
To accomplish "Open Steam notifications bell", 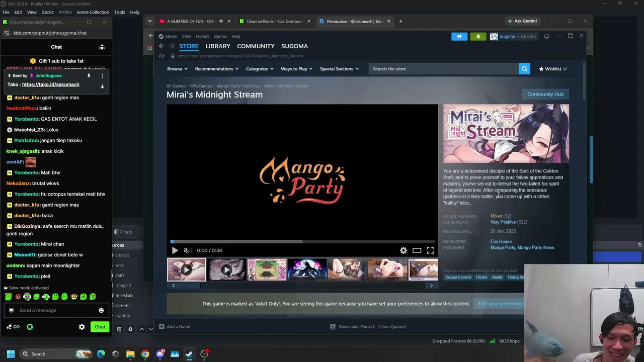I will tap(478, 36).
